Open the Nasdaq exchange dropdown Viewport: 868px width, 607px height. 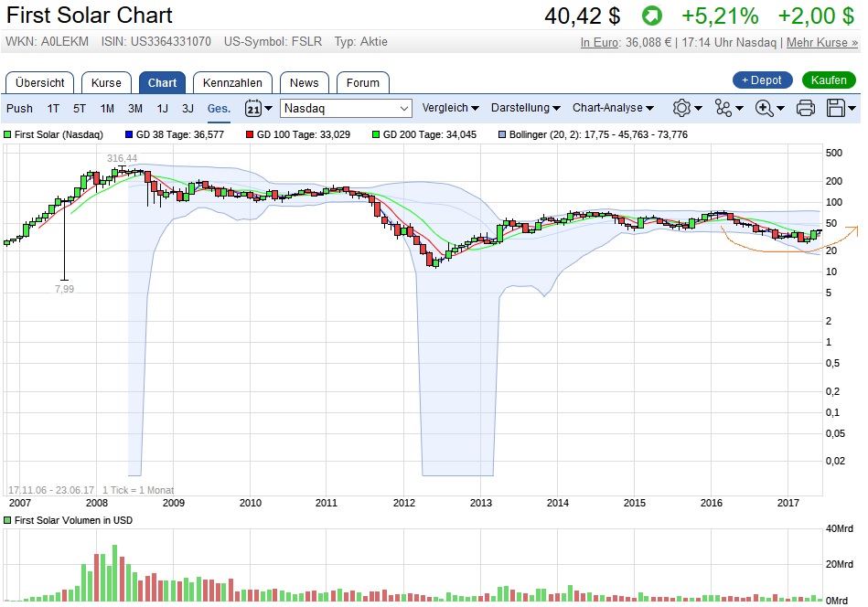346,108
